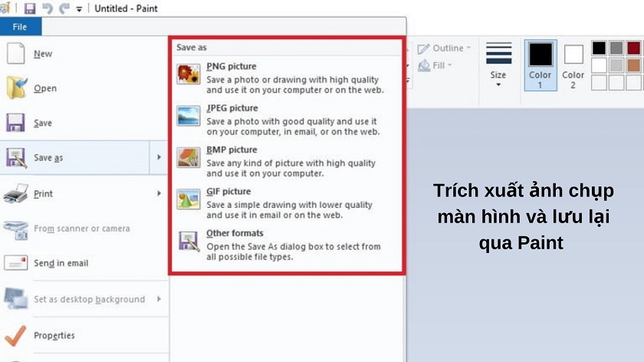This screenshot has height=362, width=644.
Task: Click the Paint app icon in title bar
Action: click(x=5, y=8)
